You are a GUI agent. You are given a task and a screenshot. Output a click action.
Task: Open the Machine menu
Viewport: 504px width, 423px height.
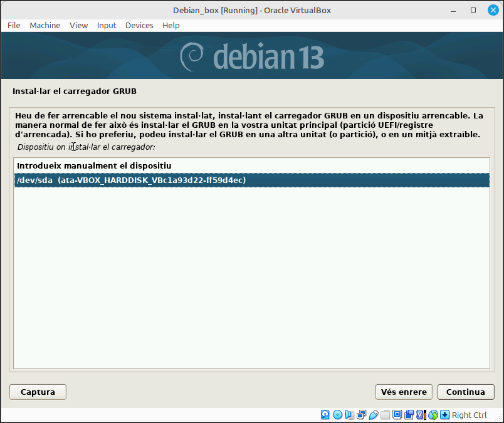[x=45, y=26]
